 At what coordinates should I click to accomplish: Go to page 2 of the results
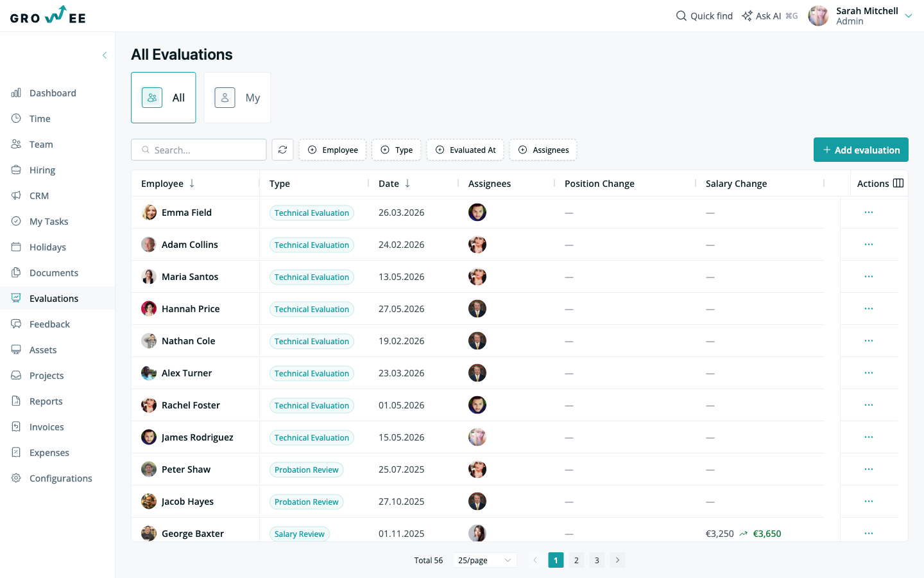point(576,560)
